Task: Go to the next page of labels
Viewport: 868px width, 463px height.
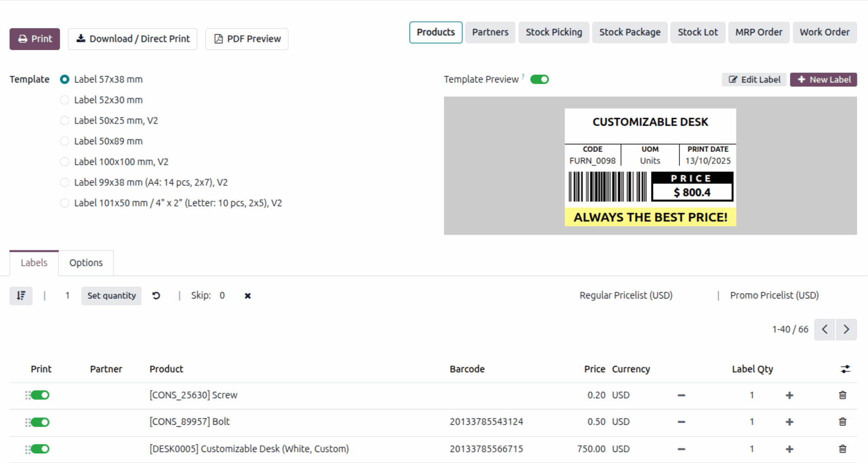Action: point(846,330)
